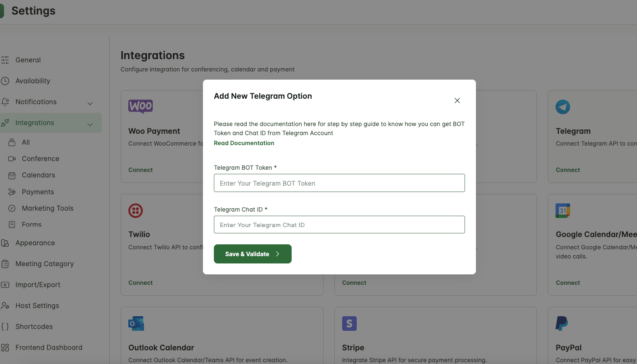Click the Telegram paper plane icon
Viewport: 637px width, 364px height.
[x=563, y=107]
